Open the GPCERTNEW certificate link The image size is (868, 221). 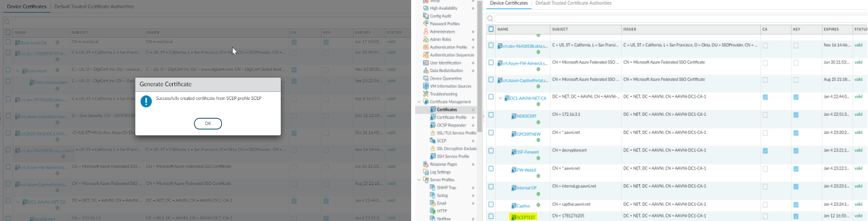528,134
